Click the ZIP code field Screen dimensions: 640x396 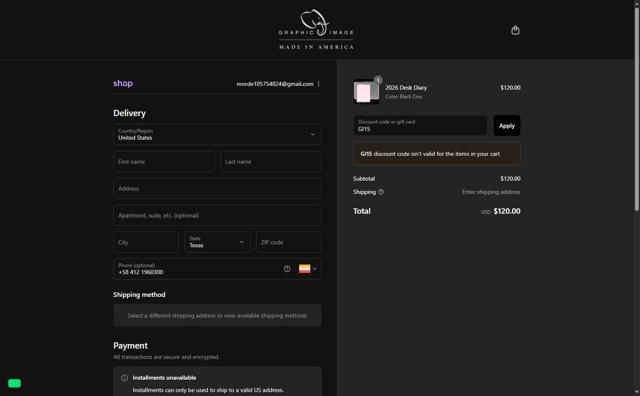pos(289,242)
